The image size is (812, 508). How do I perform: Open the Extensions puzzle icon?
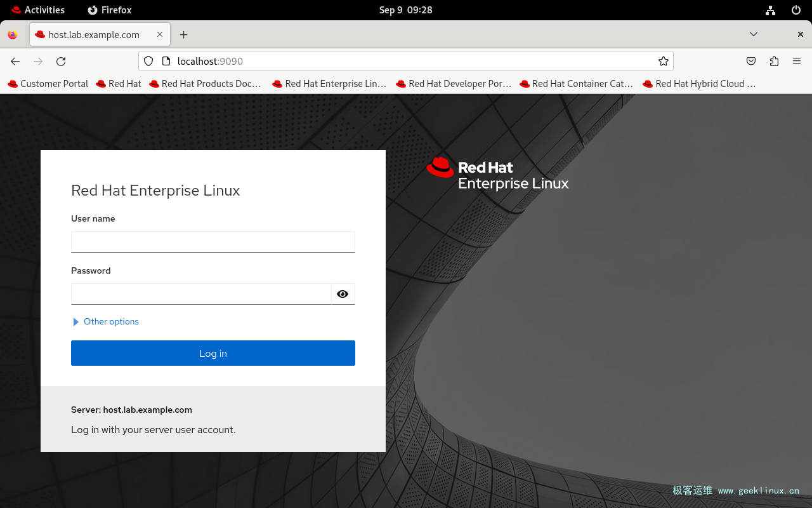point(774,62)
